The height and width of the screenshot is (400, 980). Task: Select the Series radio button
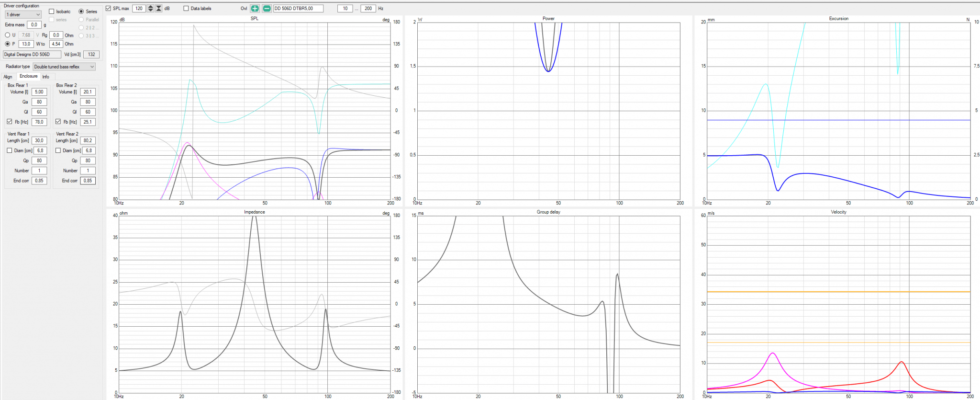[81, 11]
